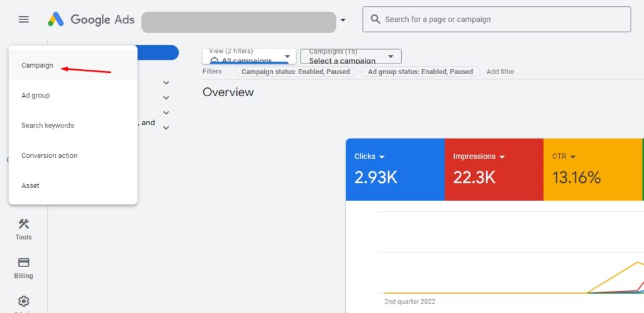Select Ad group from the create menu
This screenshot has width=644, height=313.
73,95
